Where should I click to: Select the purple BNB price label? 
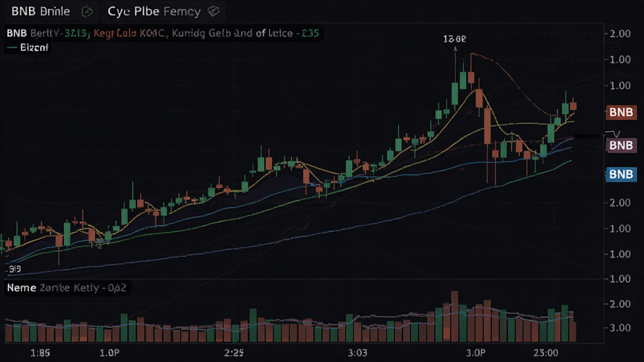[x=621, y=145]
